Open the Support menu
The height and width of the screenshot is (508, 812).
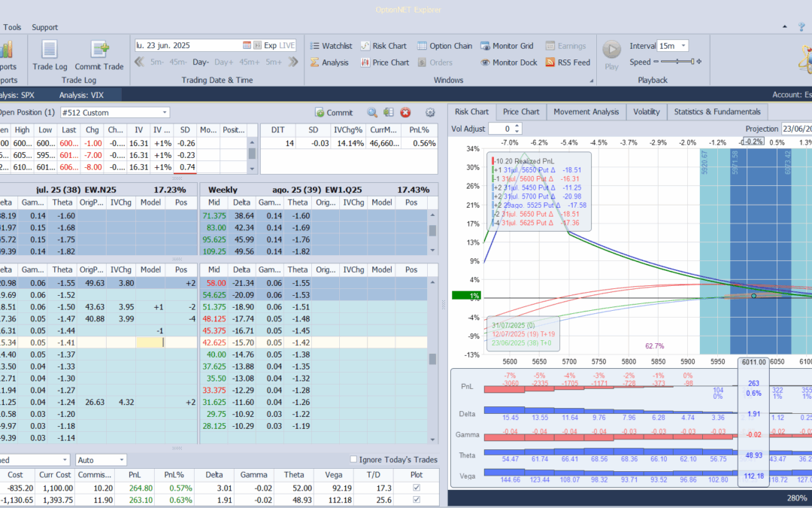[x=44, y=27]
